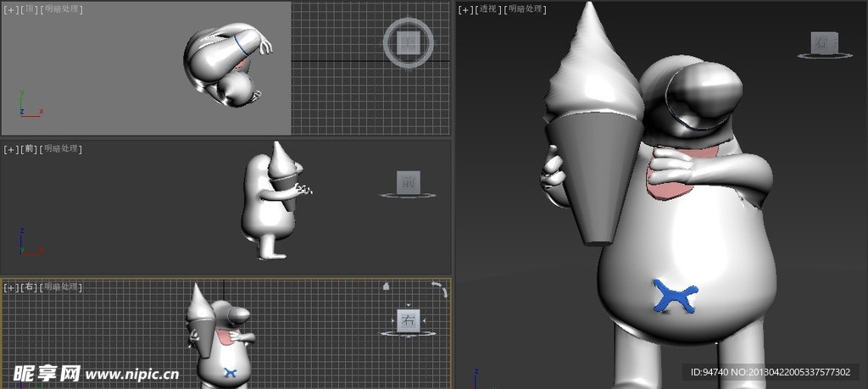
Task: Click the compass ring under Front viewport ViewCube
Action: tap(408, 196)
